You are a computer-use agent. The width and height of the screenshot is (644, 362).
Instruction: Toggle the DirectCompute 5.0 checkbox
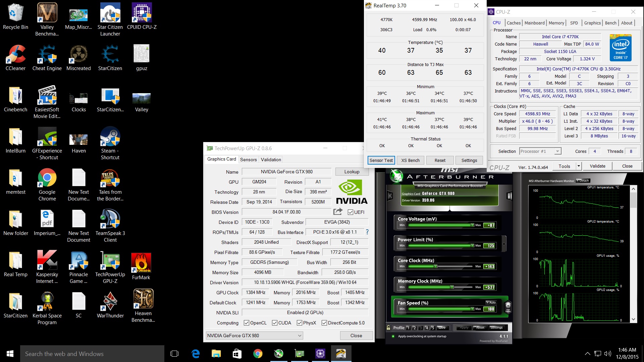click(x=324, y=323)
